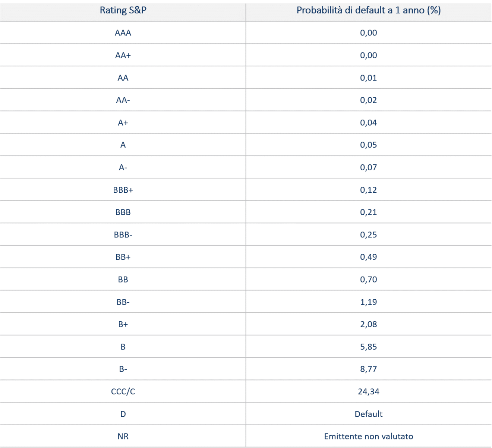Click the BBB+ rating cell
This screenshot has width=492, height=448.
click(x=123, y=190)
